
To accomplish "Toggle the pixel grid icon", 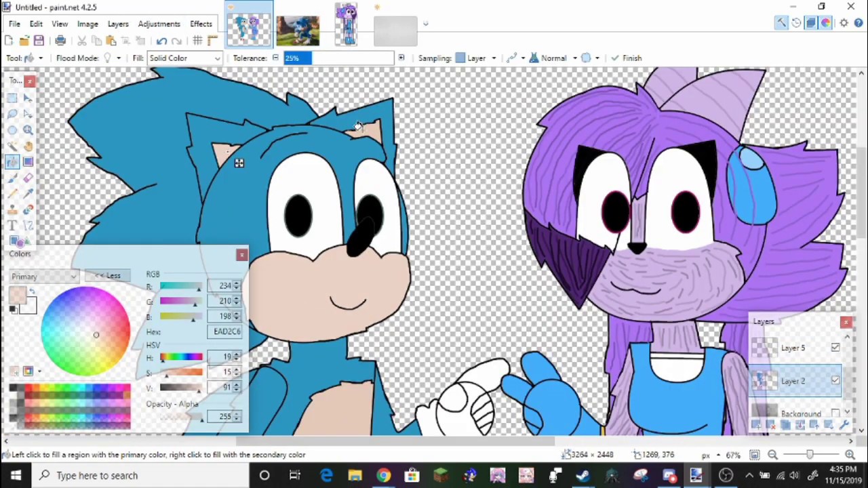I will pos(197,41).
